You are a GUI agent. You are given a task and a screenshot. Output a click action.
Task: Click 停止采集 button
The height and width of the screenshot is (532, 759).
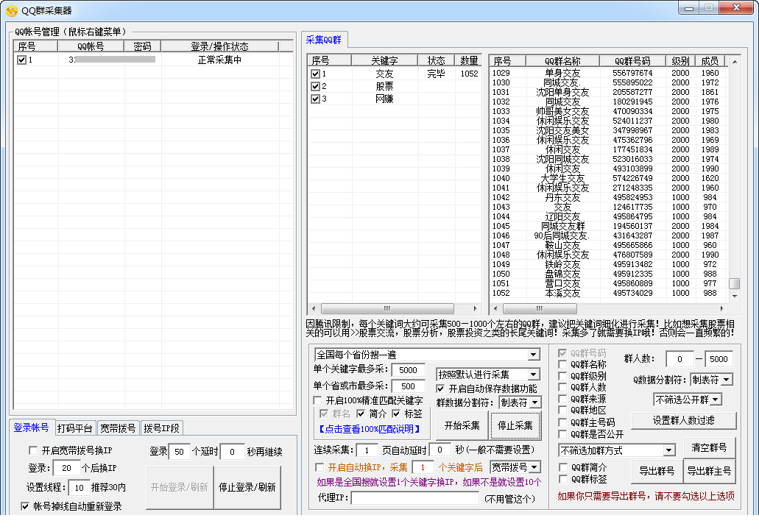pyautogui.click(x=515, y=425)
